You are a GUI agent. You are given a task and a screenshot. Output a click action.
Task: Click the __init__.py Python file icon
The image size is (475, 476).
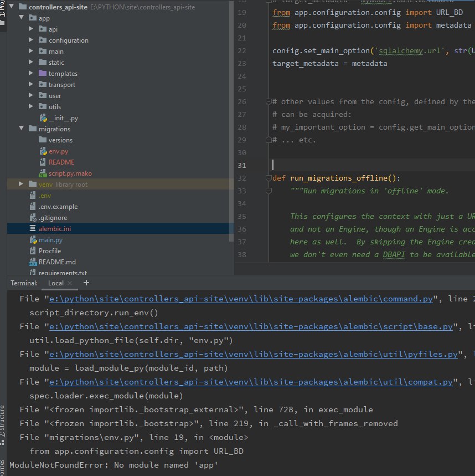[43, 118]
